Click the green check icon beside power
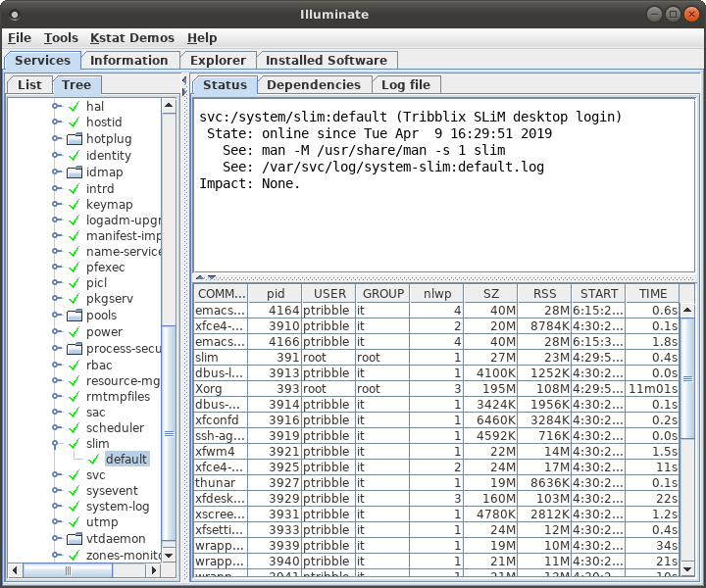706x588 pixels. [75, 332]
